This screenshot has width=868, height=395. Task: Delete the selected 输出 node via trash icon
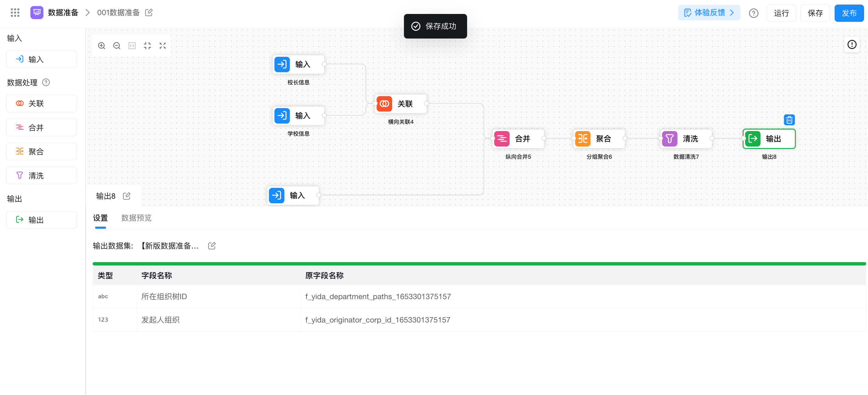coord(789,120)
